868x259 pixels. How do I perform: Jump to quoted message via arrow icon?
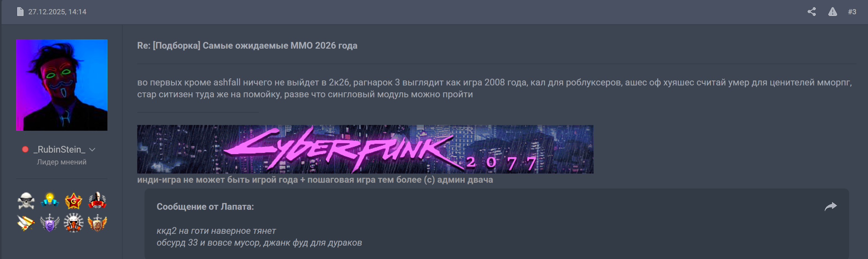tap(831, 206)
